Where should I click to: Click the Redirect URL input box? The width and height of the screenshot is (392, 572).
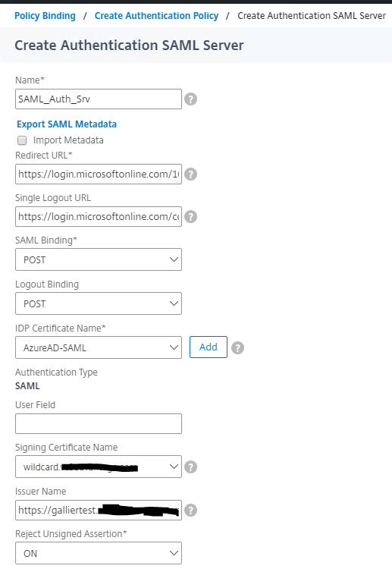click(99, 174)
